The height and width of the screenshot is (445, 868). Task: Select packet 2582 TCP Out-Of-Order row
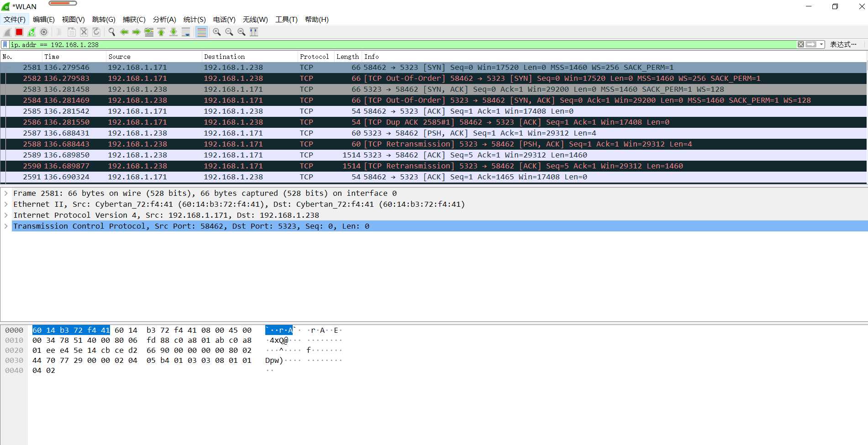(433, 79)
